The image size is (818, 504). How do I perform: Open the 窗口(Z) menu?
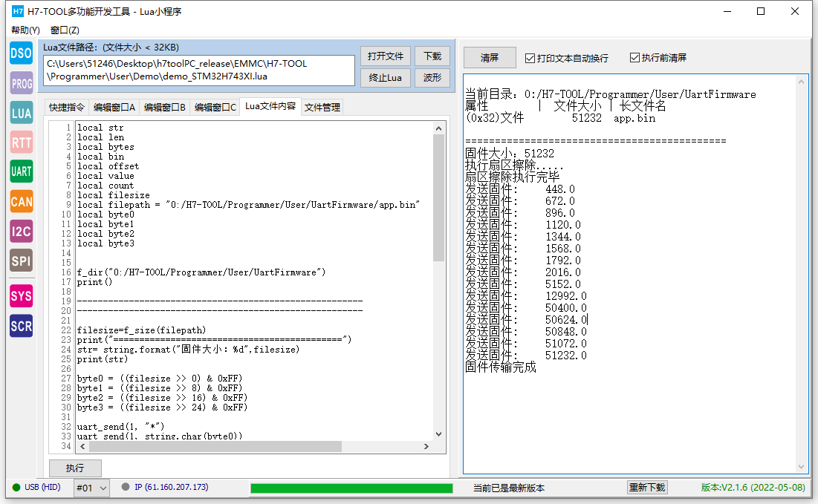click(65, 30)
